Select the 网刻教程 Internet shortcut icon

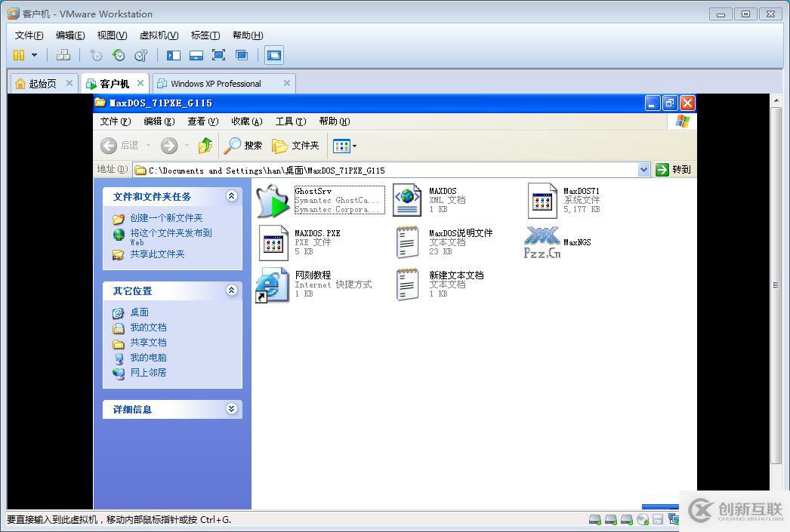click(x=273, y=285)
